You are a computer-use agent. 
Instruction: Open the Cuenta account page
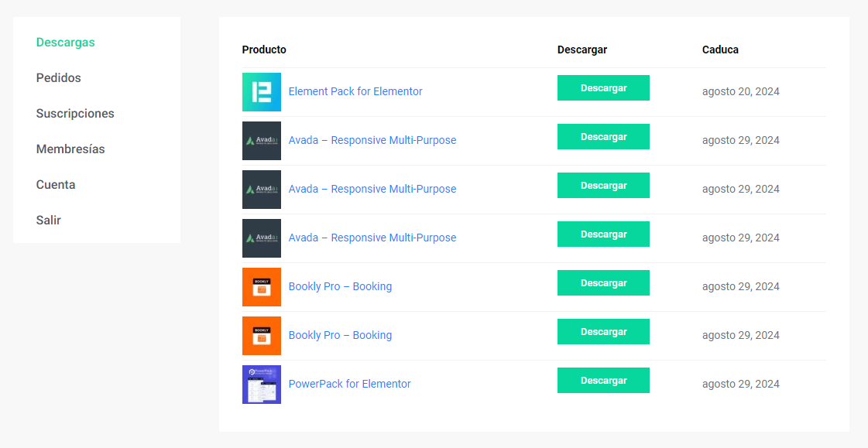point(55,184)
